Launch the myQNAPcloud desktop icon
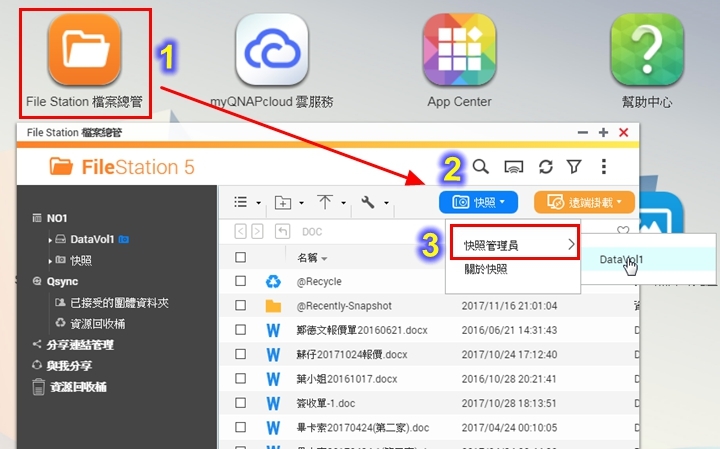This screenshot has height=449, width=720. click(x=272, y=49)
